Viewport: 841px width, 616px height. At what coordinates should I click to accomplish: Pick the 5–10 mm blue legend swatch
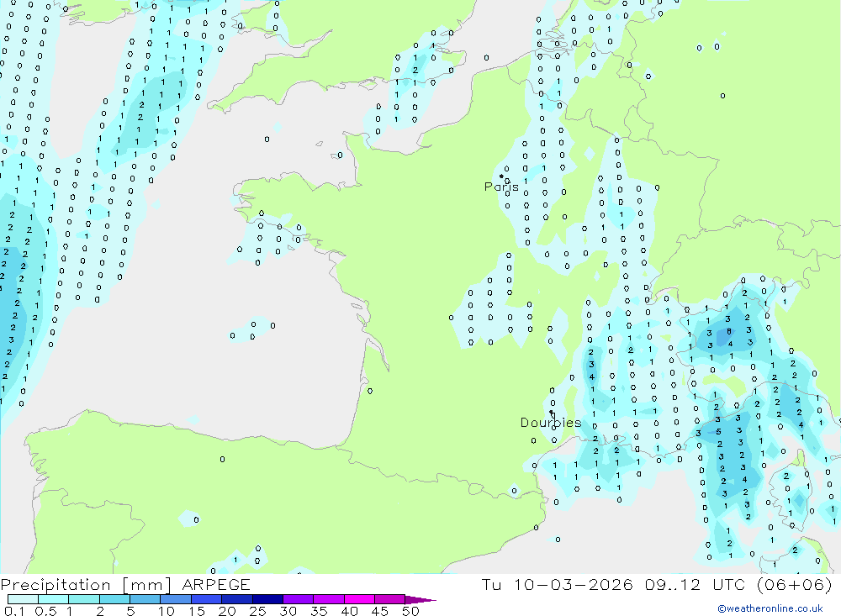pyautogui.click(x=145, y=599)
